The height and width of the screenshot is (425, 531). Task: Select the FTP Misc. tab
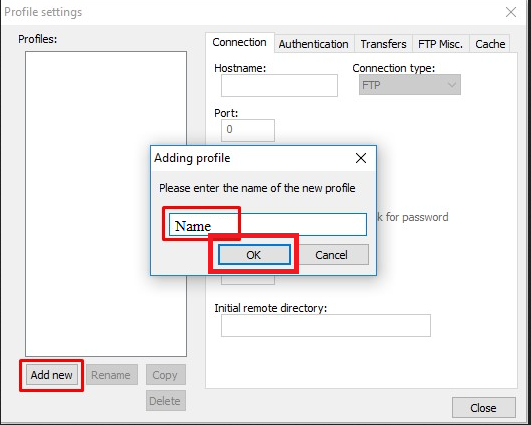[x=441, y=44]
